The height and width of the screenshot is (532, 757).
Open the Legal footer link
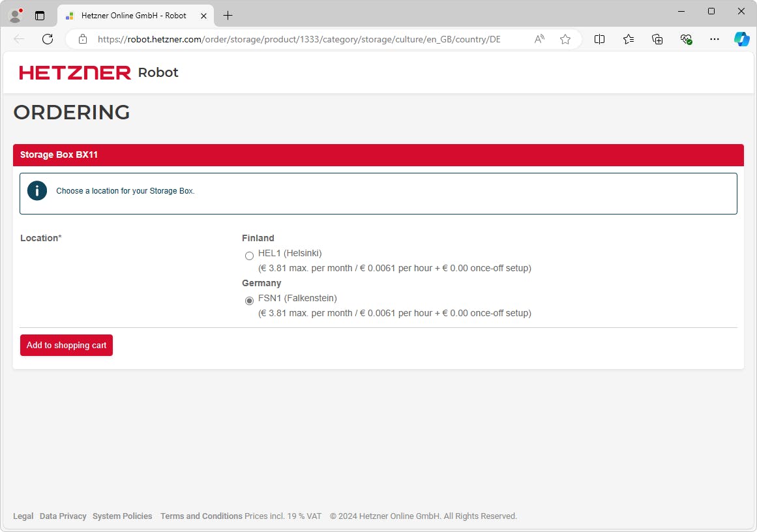(23, 516)
